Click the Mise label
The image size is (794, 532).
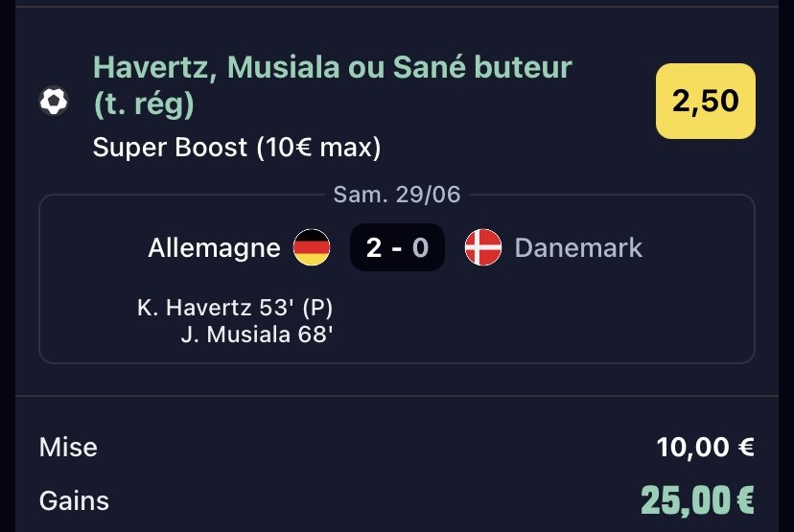(68, 448)
